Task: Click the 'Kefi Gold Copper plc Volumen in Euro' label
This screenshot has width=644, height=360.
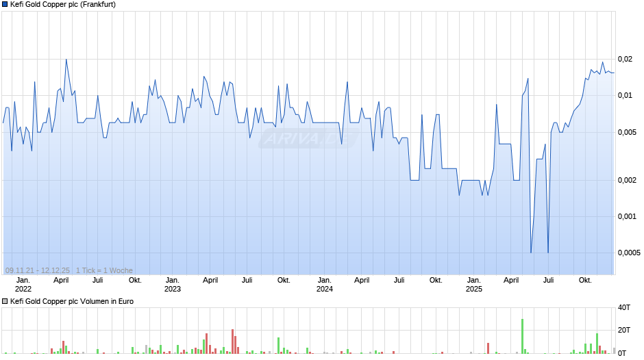Action: pyautogui.click(x=72, y=301)
